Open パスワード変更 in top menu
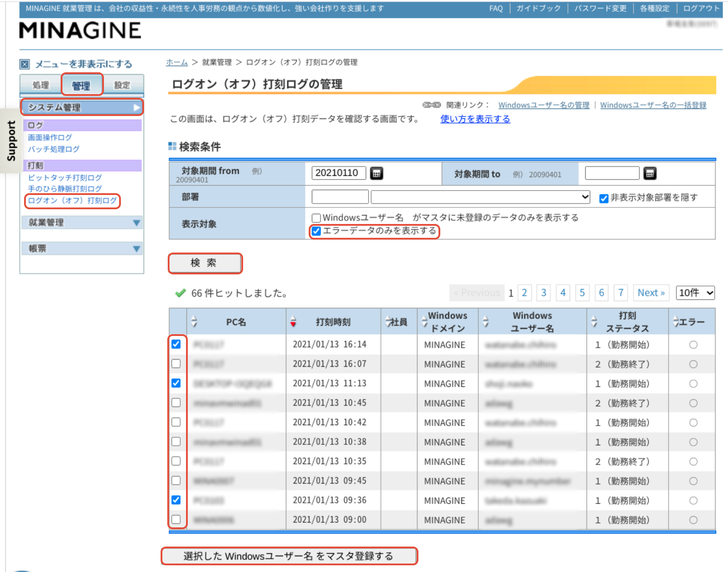This screenshot has width=728, height=572. pyautogui.click(x=600, y=8)
